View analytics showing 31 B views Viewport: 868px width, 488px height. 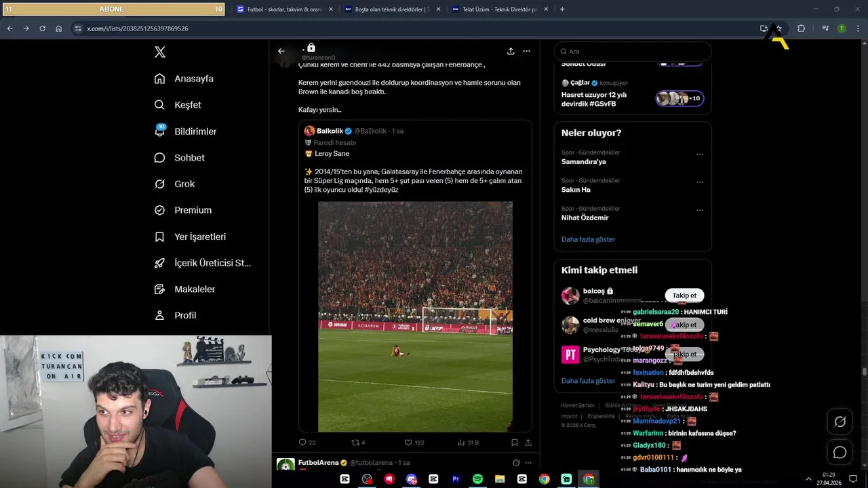point(468,443)
